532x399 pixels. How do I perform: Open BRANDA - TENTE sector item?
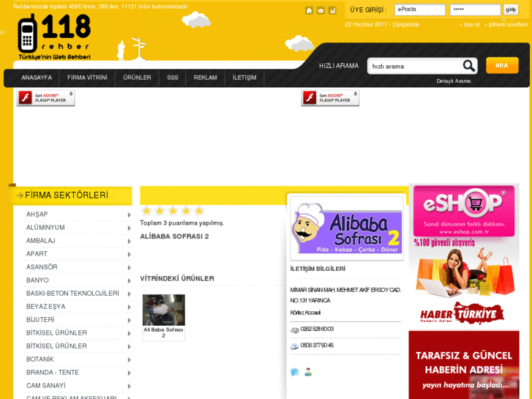pos(53,373)
